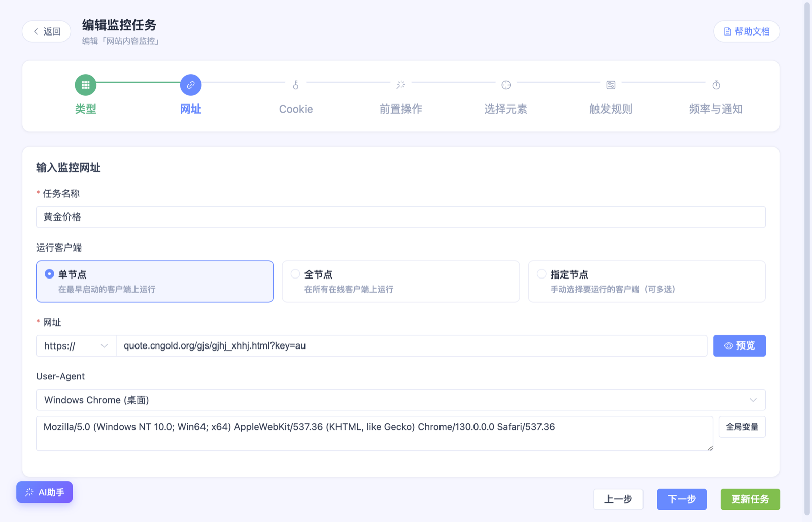The image size is (812, 522).
Task: Go to the 触发规则 step label
Action: click(611, 109)
